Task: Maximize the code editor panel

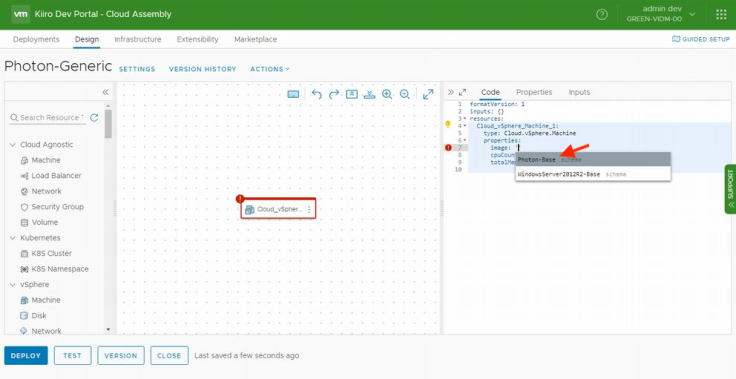Action: pyautogui.click(x=462, y=92)
